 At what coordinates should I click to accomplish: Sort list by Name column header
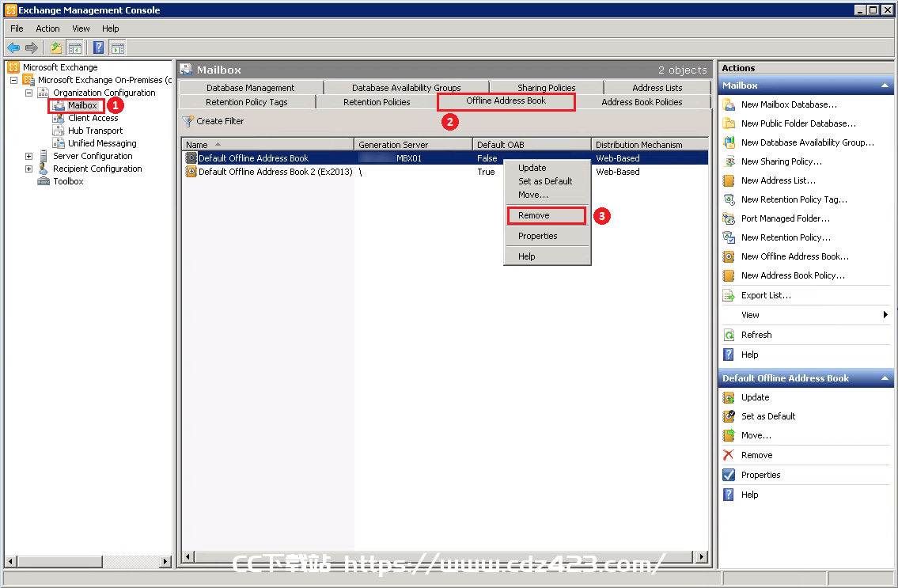coord(267,145)
